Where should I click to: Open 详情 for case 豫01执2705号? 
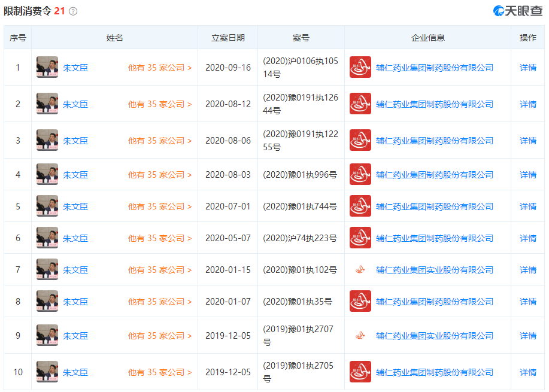[528, 372]
